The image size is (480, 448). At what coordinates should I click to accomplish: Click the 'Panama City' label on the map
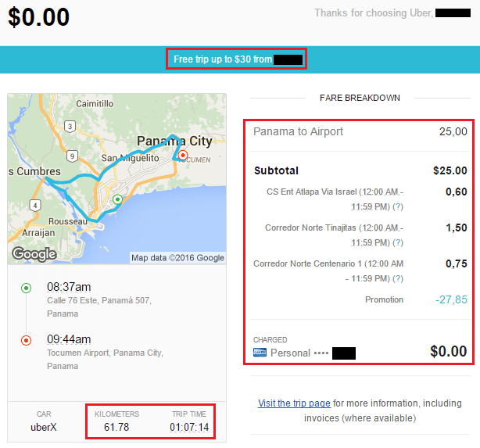click(174, 142)
